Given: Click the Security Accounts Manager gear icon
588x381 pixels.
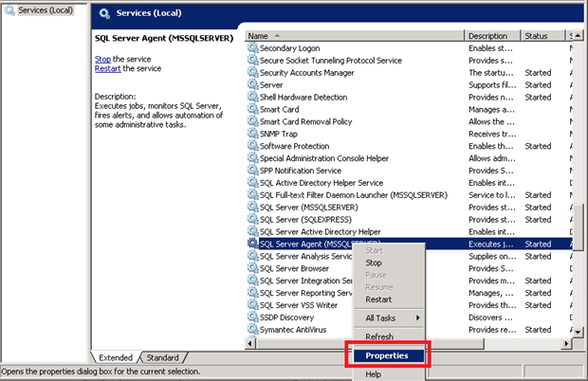Looking at the screenshot, I should tap(253, 72).
